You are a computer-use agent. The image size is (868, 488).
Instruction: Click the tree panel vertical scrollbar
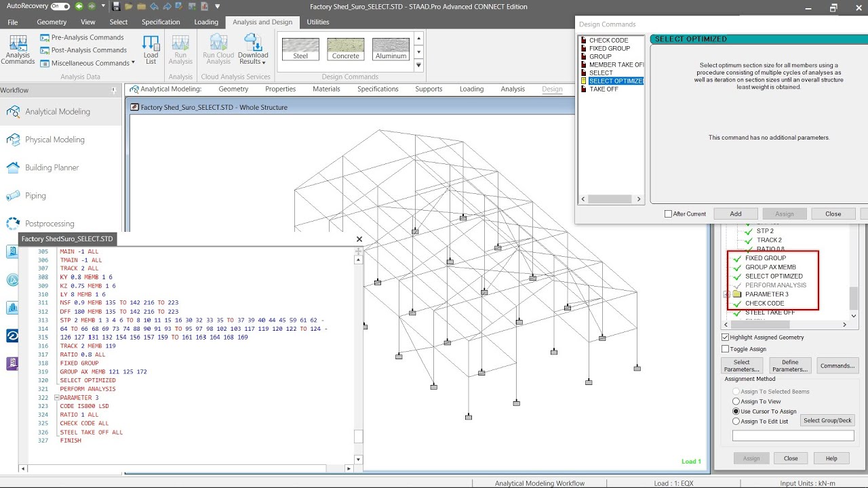tap(854, 297)
